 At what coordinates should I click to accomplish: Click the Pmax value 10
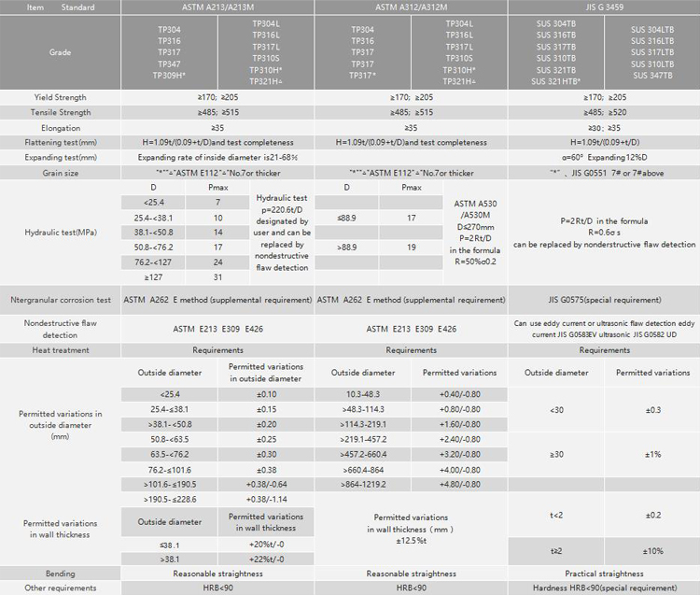tap(217, 218)
